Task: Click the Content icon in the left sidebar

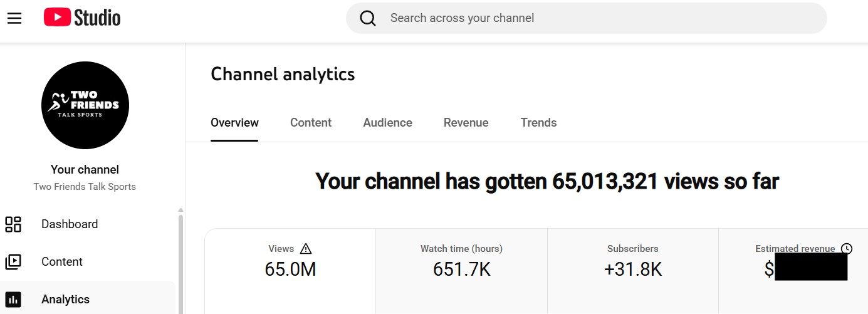Action: pos(13,262)
